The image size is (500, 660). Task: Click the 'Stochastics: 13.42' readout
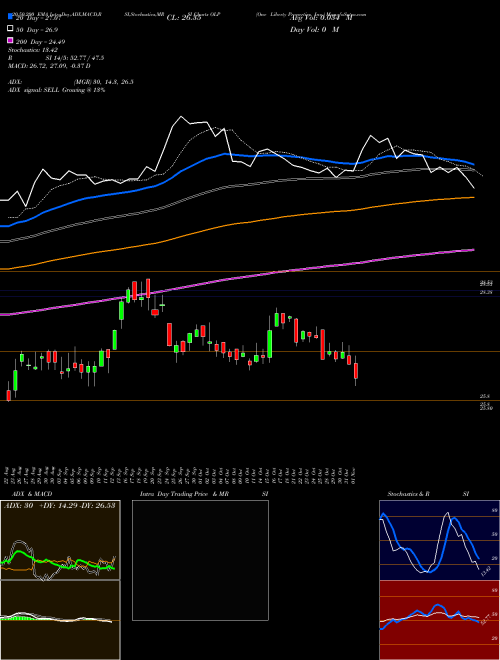(x=32, y=50)
